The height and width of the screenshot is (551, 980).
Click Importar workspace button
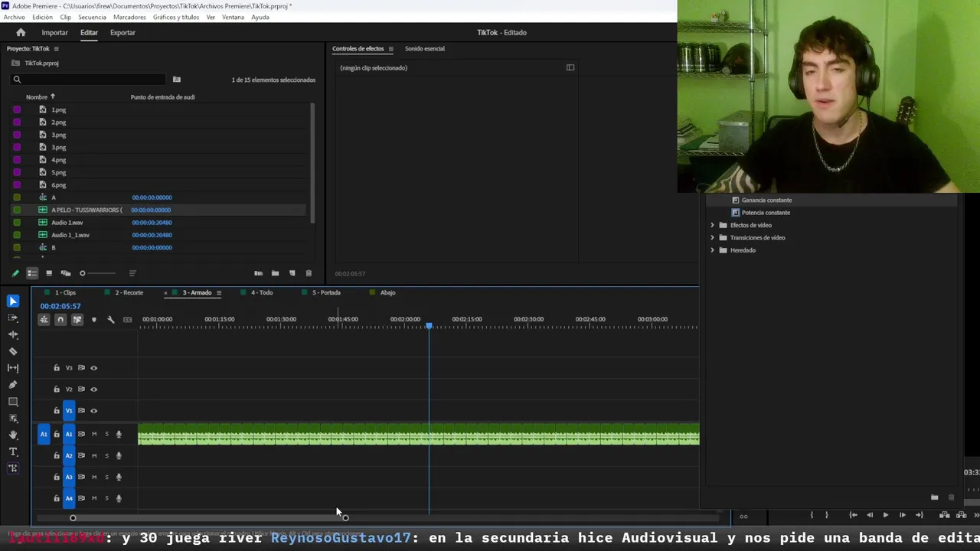coord(54,32)
